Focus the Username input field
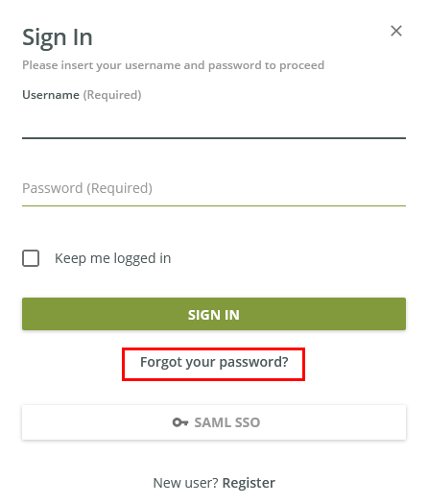 pyautogui.click(x=214, y=124)
